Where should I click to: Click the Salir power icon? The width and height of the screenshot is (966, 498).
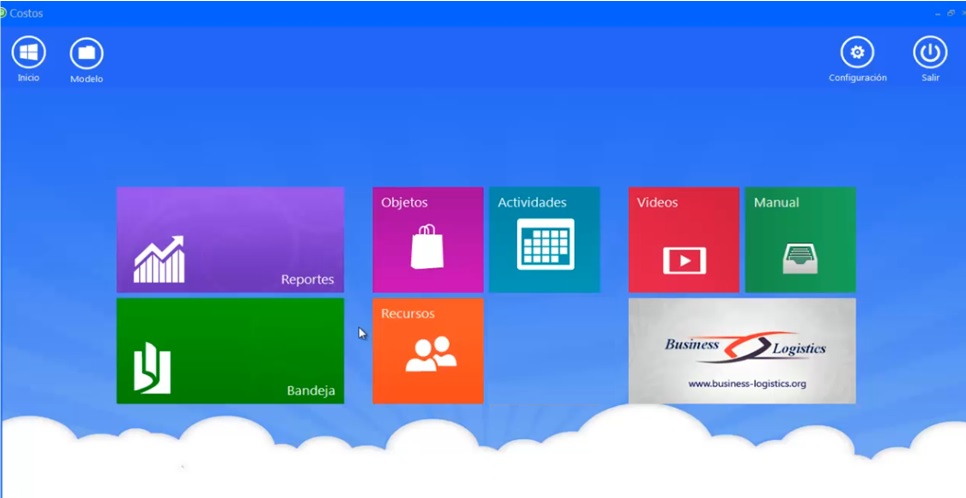(930, 52)
